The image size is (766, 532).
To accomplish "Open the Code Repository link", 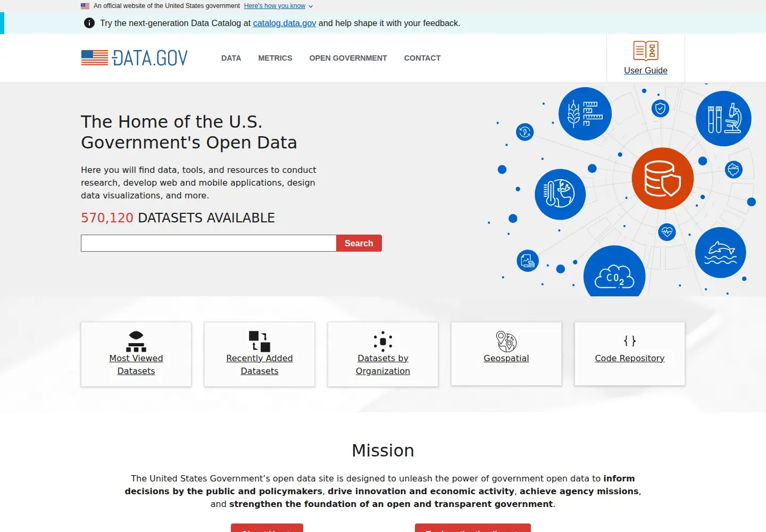I will (x=630, y=358).
